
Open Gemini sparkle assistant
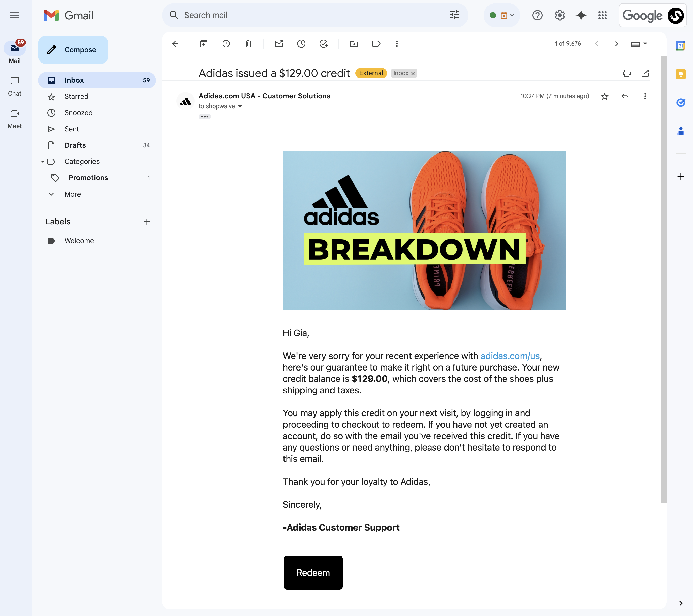click(x=581, y=15)
